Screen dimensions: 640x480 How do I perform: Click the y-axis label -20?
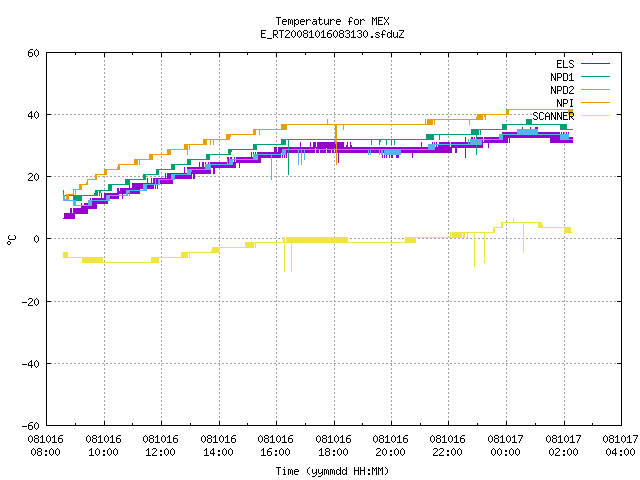[31, 302]
